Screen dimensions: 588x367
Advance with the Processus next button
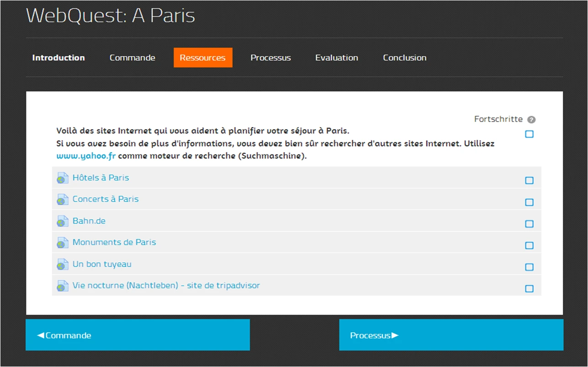point(451,335)
